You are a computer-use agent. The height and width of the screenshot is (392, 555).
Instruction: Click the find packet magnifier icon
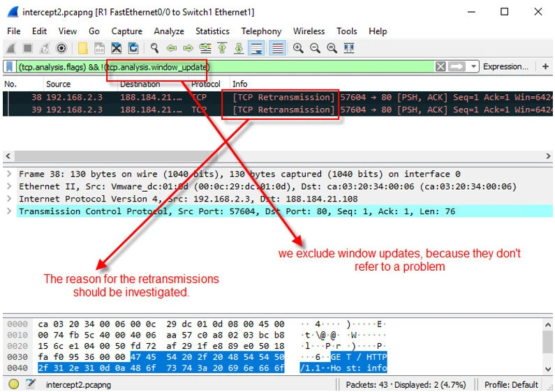(154, 48)
